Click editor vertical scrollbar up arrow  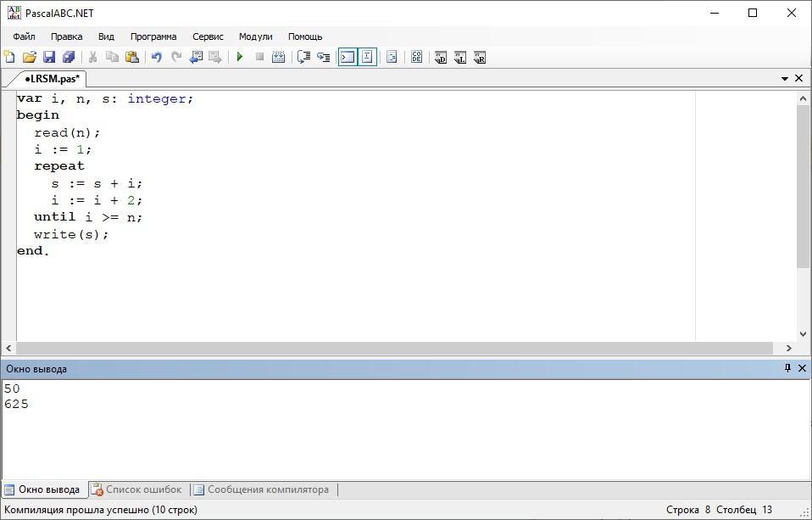804,98
